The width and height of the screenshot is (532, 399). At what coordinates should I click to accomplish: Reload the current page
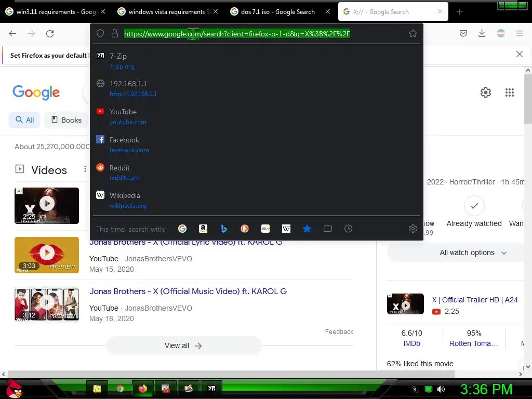[50, 34]
